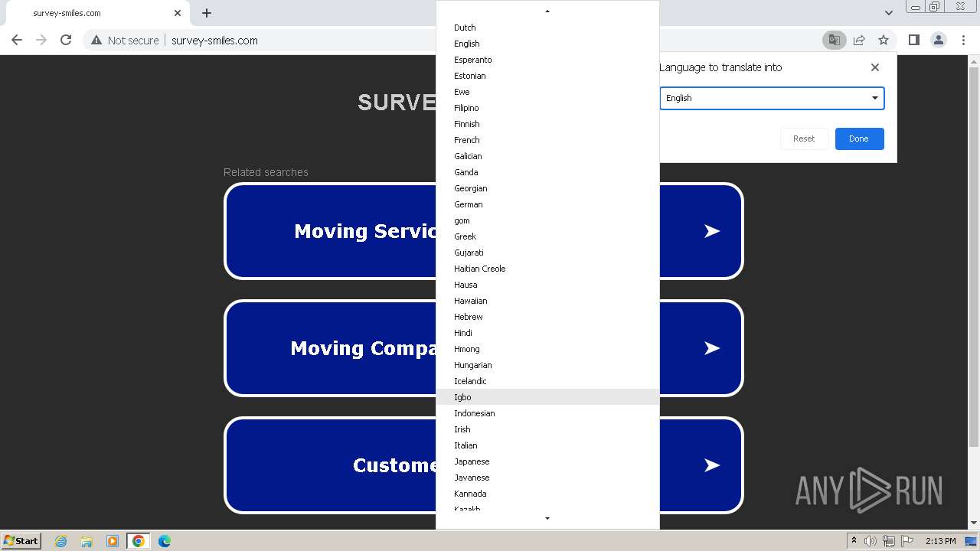Image resolution: width=980 pixels, height=551 pixels.
Task: Open the Windows Start button
Action: click(x=21, y=540)
